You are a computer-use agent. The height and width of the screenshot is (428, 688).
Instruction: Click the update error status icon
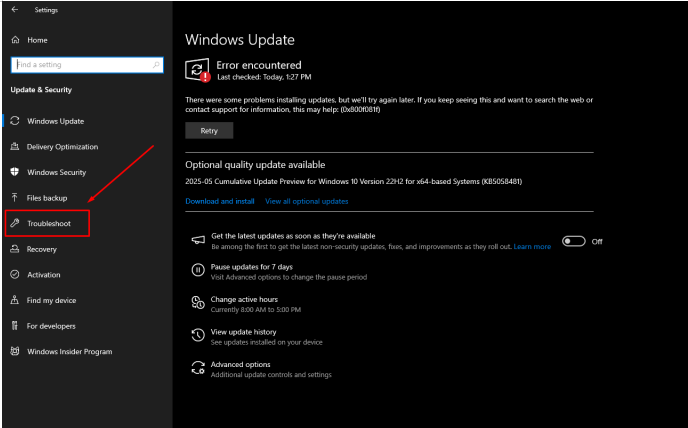click(x=197, y=70)
